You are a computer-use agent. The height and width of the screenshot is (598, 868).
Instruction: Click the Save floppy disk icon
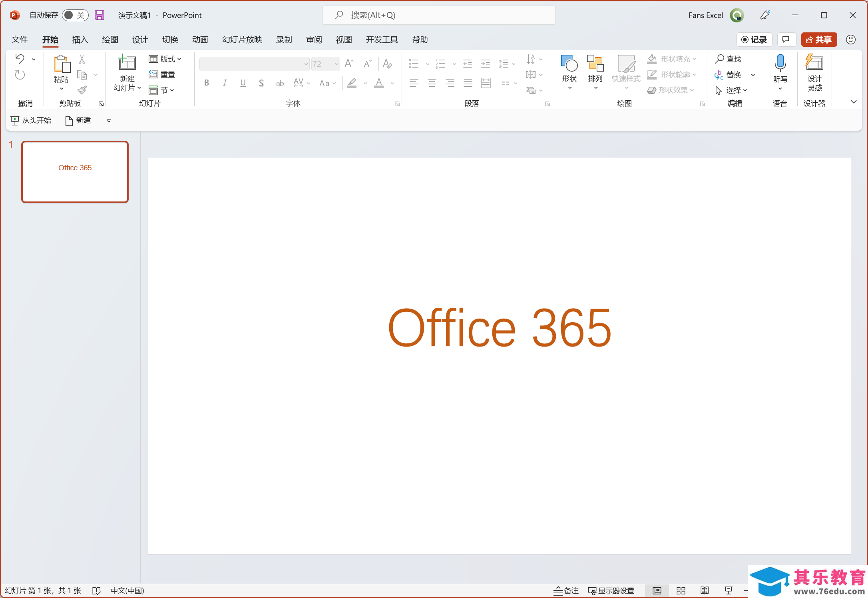coord(100,15)
